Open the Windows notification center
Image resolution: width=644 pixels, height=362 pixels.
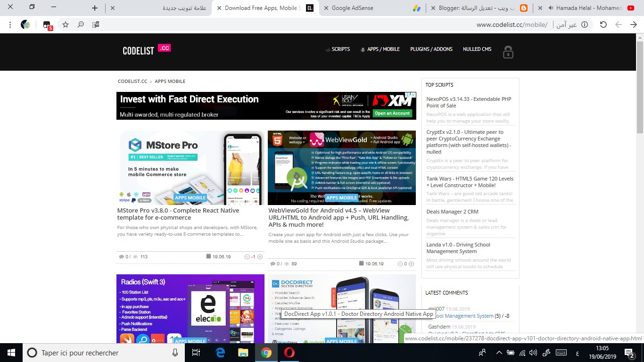[x=629, y=353]
